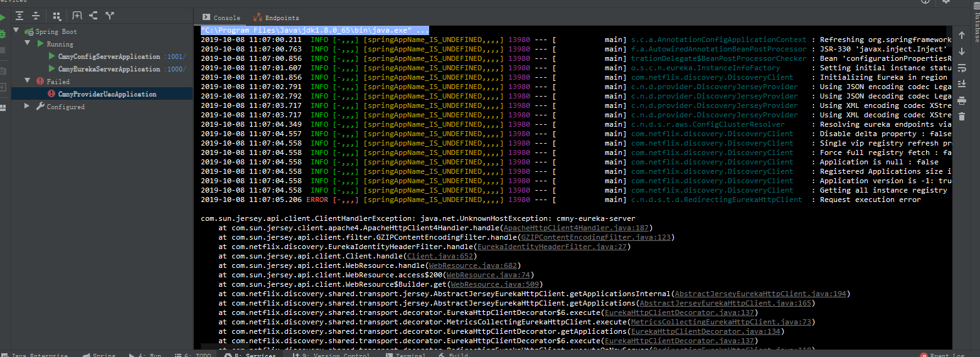This screenshot has width=980, height=357.
Task: Click the highlighted java.exe command line
Action: click(315, 30)
